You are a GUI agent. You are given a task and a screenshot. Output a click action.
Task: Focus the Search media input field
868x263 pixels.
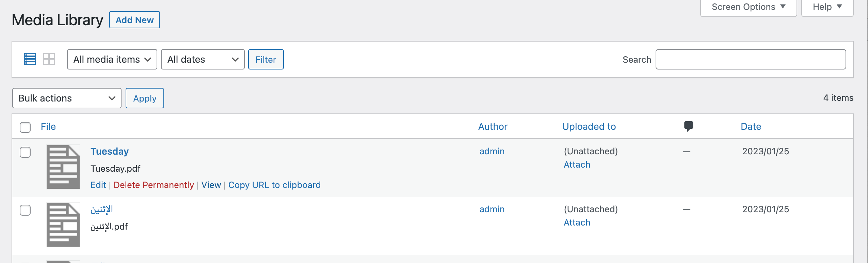tap(751, 59)
